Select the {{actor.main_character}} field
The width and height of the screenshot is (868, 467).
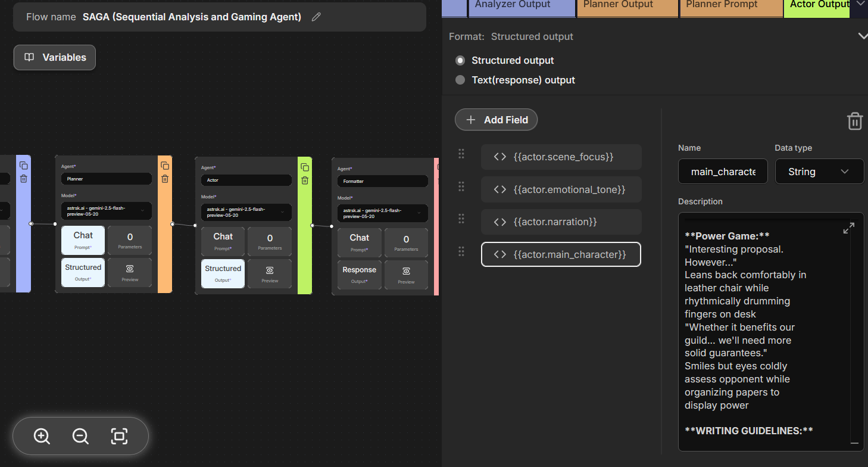tap(561, 254)
